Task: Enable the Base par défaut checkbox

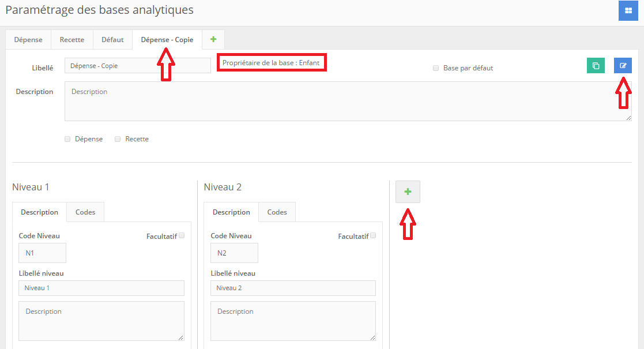Action: point(436,68)
